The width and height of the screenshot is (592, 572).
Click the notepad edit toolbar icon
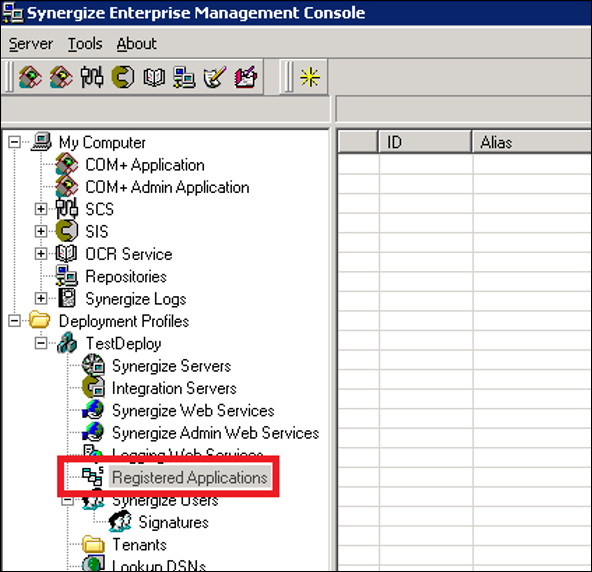(x=245, y=77)
